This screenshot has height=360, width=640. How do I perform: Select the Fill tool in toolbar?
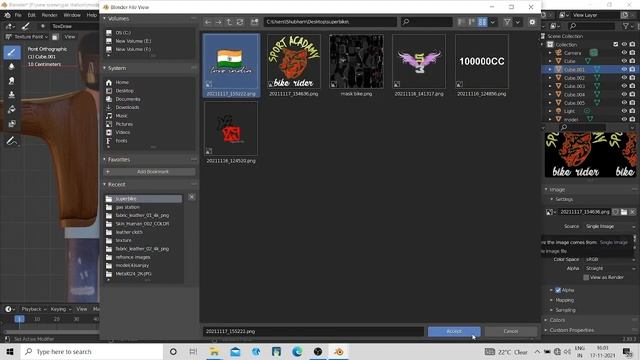click(x=12, y=109)
